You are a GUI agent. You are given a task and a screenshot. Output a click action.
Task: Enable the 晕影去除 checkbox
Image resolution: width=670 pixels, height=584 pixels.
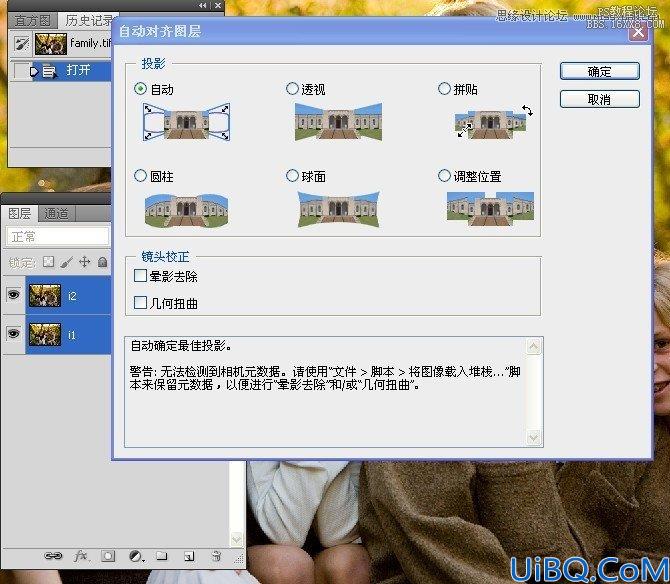click(x=140, y=276)
